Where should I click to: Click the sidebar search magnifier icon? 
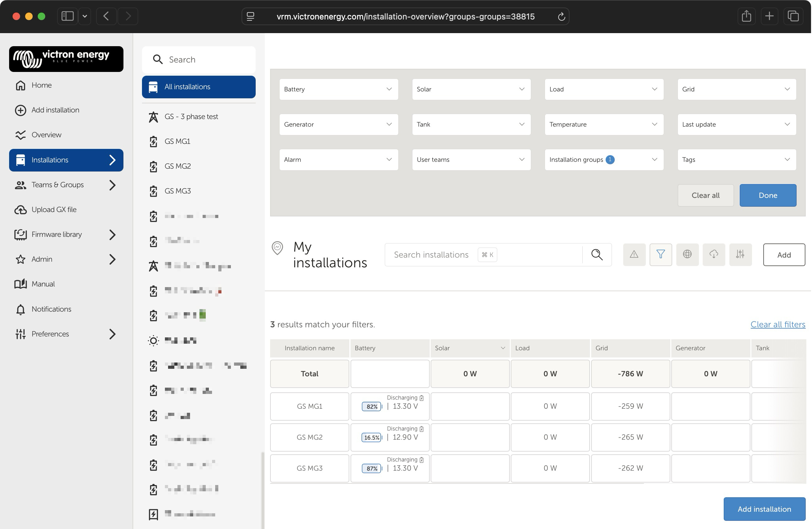pyautogui.click(x=158, y=59)
